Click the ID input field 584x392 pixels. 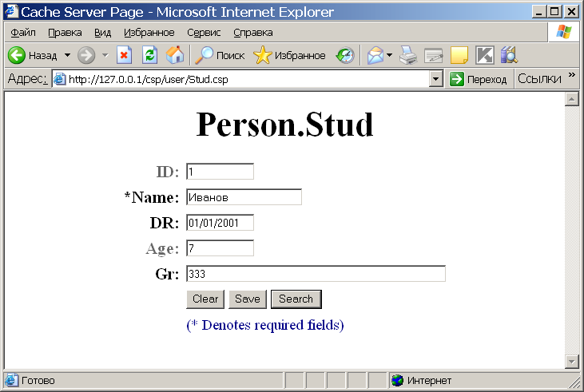coord(220,172)
